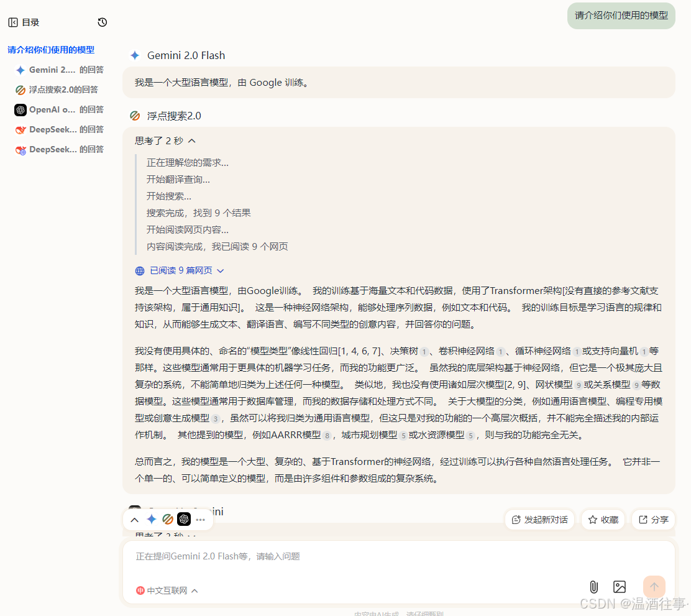Jump to OpenAI o... 的回答 entry

(60, 110)
